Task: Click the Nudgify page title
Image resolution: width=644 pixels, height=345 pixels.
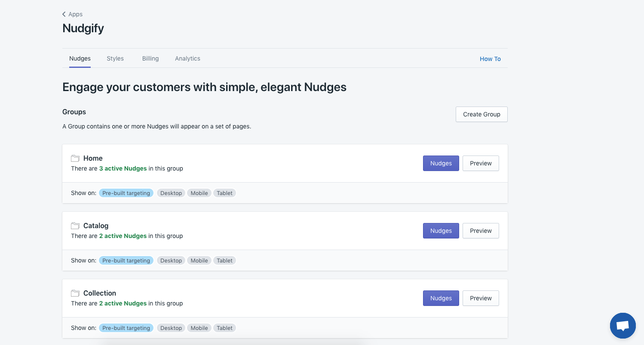Action: click(83, 28)
